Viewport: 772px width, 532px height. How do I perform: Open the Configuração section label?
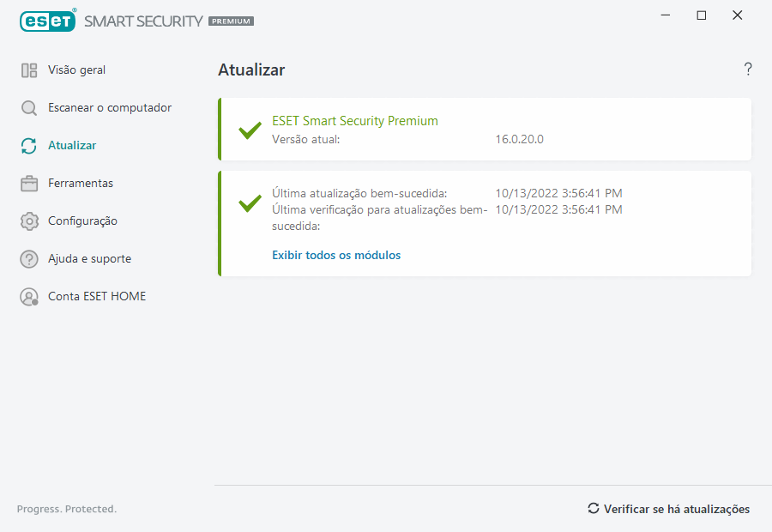click(x=82, y=221)
